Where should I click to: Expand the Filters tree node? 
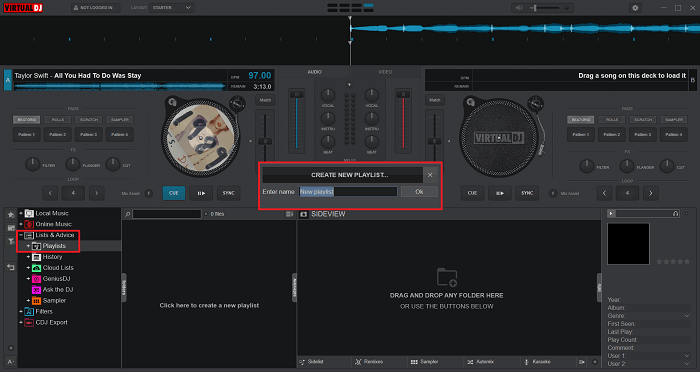click(21, 312)
